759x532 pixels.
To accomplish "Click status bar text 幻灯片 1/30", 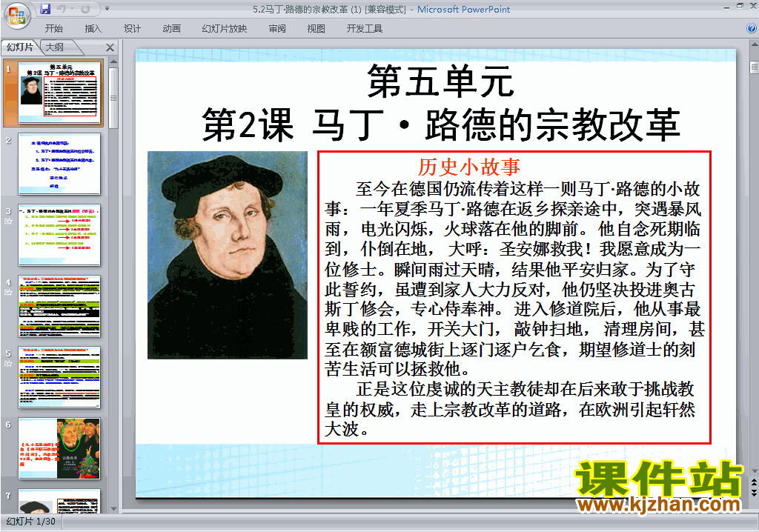I will click(x=31, y=522).
